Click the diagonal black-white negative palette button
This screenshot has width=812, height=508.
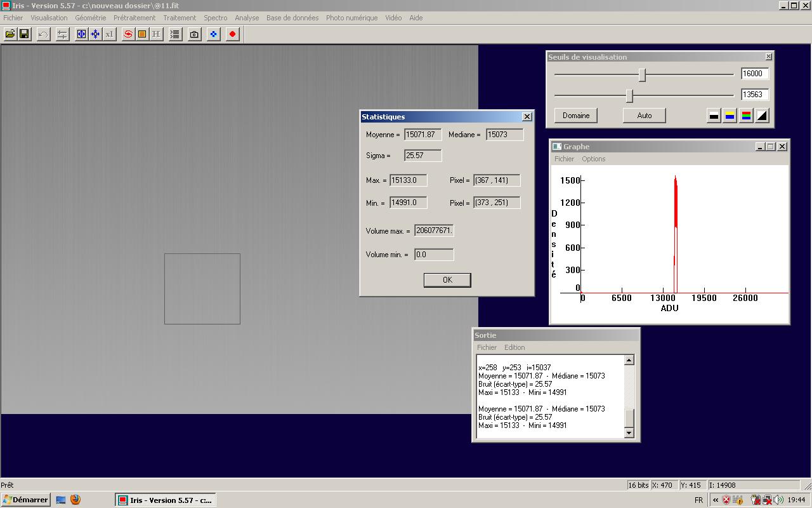click(x=762, y=116)
